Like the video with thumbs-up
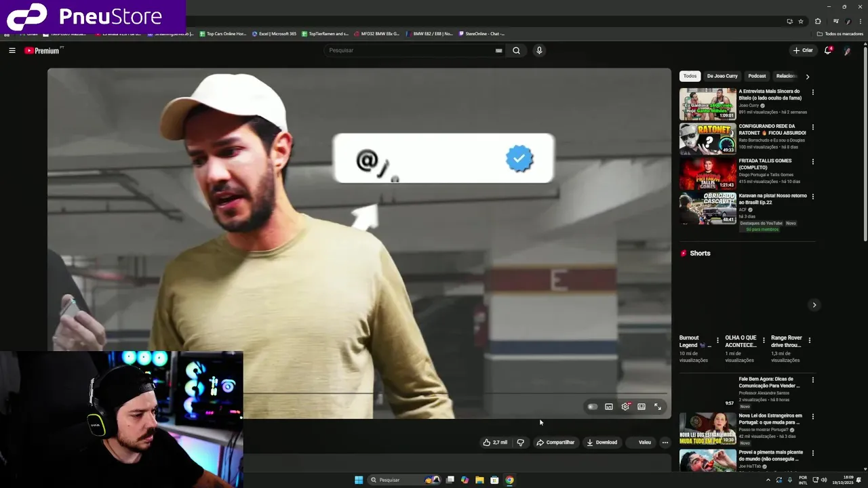Viewport: 868px width, 488px height. [x=495, y=443]
